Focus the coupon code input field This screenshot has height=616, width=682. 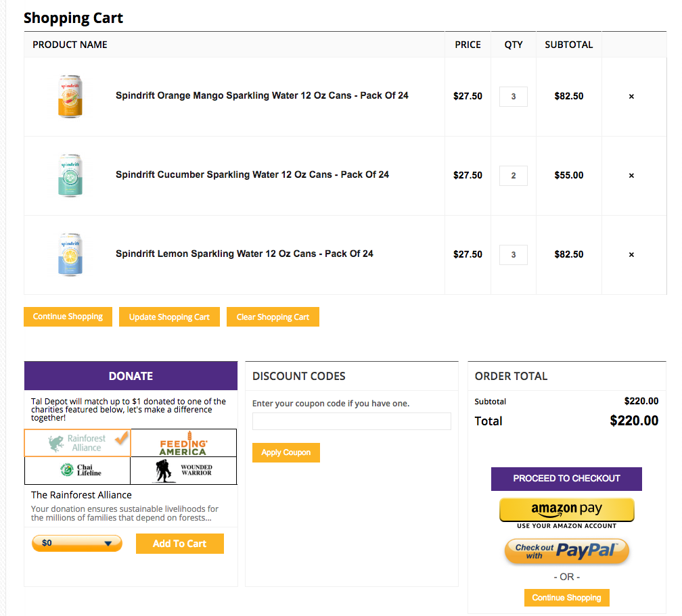351,421
